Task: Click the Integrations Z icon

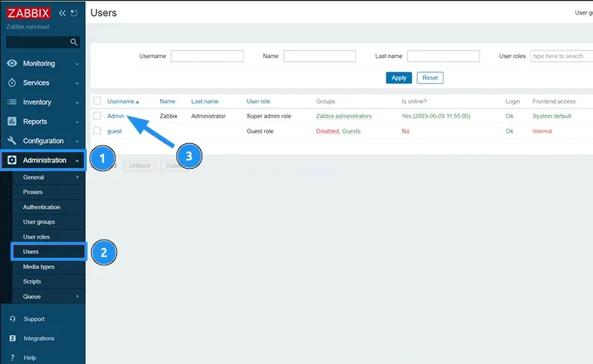Action: (13, 338)
